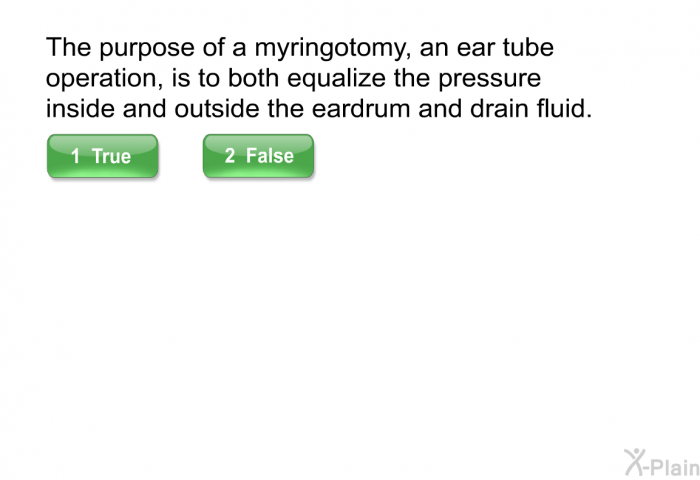Click the word operation in second line
700x480 pixels.
(104, 79)
